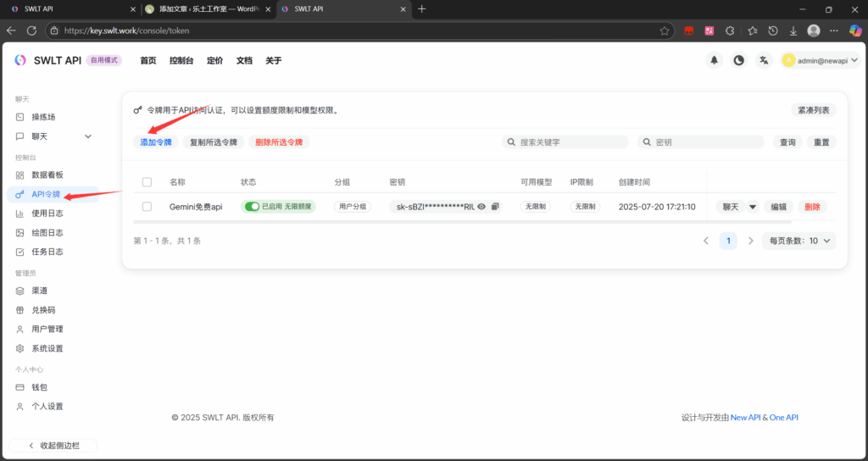The image size is (868, 461).
Task: Open 数据看板 dashboard in sidebar
Action: [x=47, y=175]
